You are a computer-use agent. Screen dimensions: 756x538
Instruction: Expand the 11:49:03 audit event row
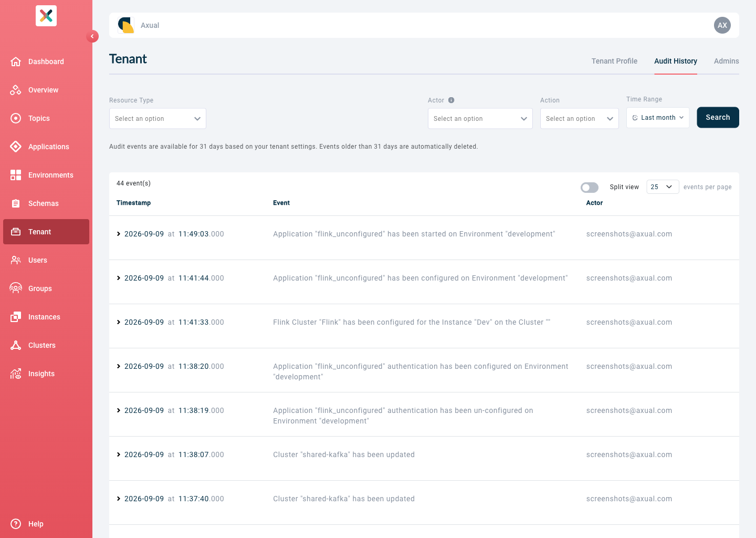[x=119, y=234]
